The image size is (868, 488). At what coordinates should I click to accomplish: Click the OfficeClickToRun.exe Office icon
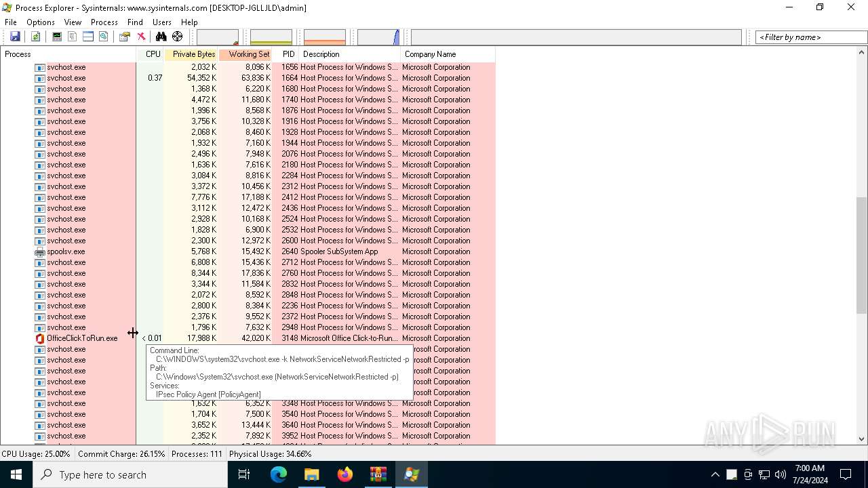tap(40, 338)
